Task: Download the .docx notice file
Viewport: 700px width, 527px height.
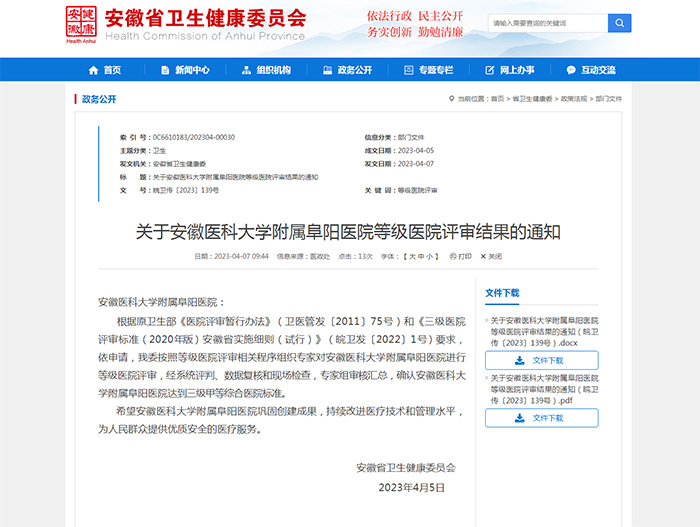Action: [542, 360]
